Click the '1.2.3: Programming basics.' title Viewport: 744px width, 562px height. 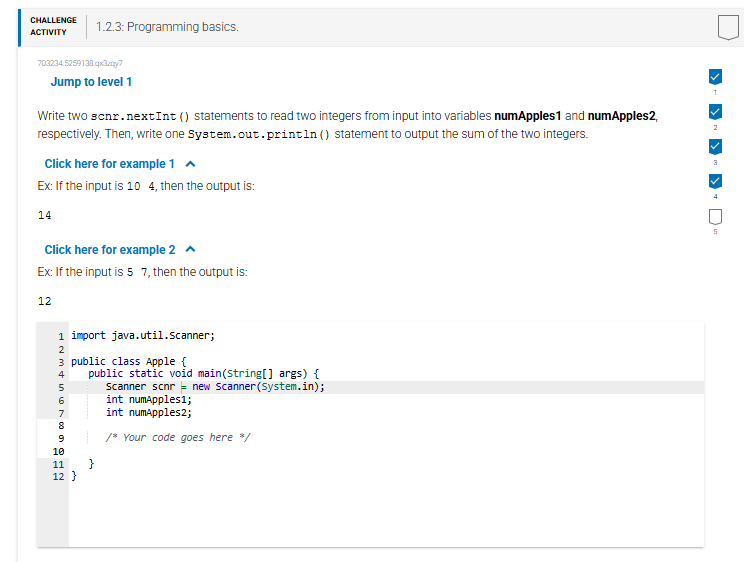pyautogui.click(x=167, y=27)
